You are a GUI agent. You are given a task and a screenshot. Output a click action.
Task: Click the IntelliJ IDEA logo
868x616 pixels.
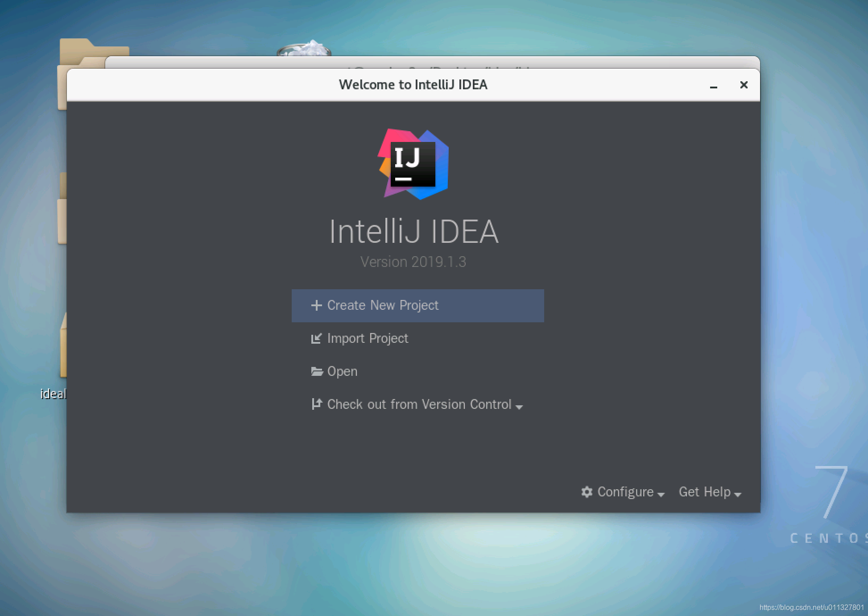[x=413, y=164]
